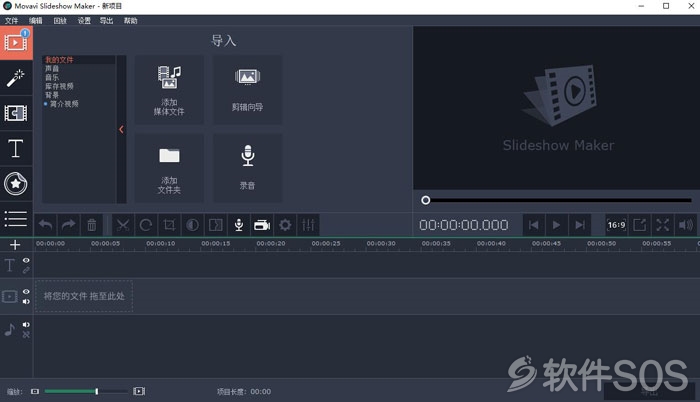Open the Stickers star tab
The image size is (700, 402).
(x=16, y=184)
